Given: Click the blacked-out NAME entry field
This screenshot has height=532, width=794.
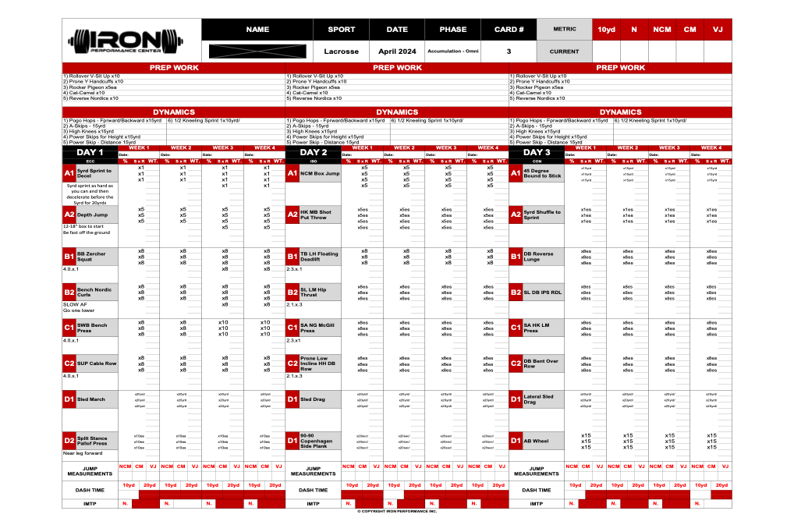Looking at the screenshot, I should (x=257, y=50).
